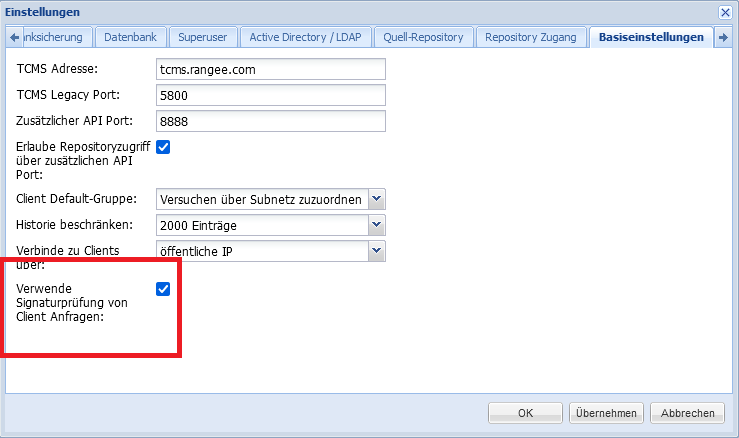Viewport: 739px width, 438px height.
Task: Expand the Client Default-Gruppe dropdown
Action: pos(376,199)
